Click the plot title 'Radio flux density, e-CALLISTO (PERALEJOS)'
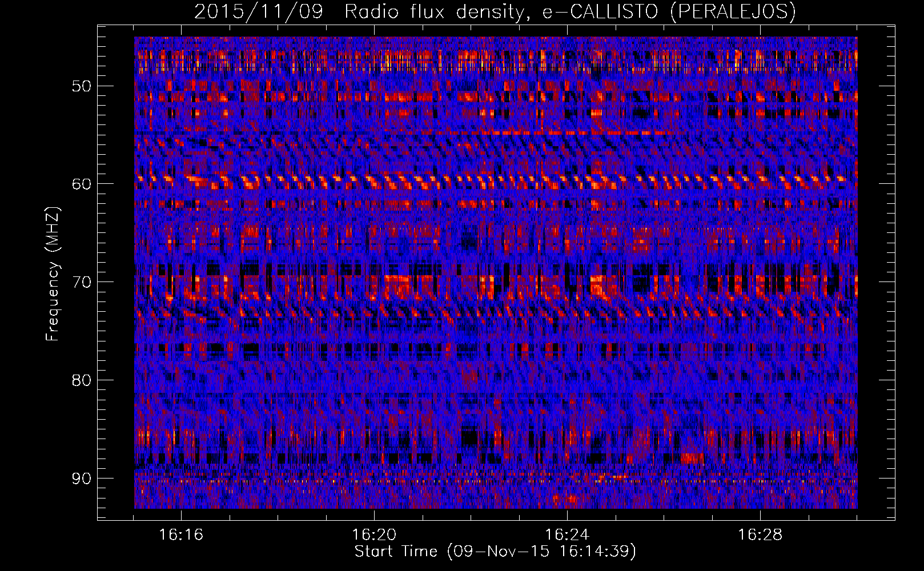This screenshot has width=924, height=571. coord(570,12)
